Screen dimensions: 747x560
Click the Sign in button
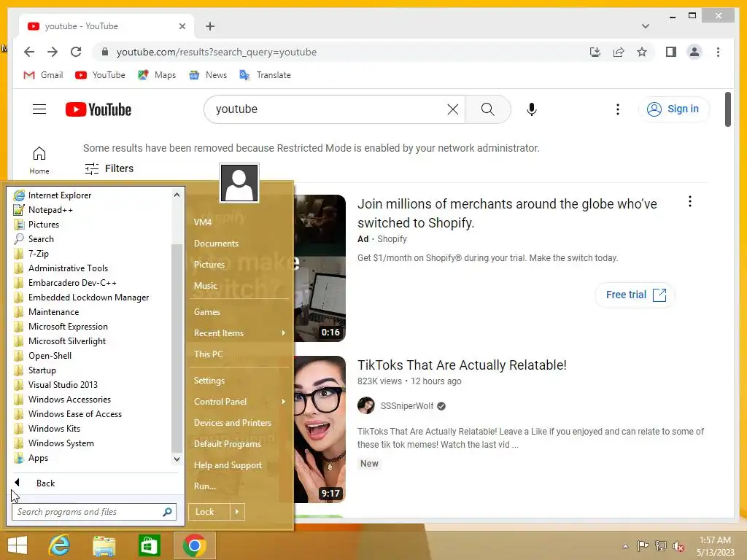pos(673,109)
